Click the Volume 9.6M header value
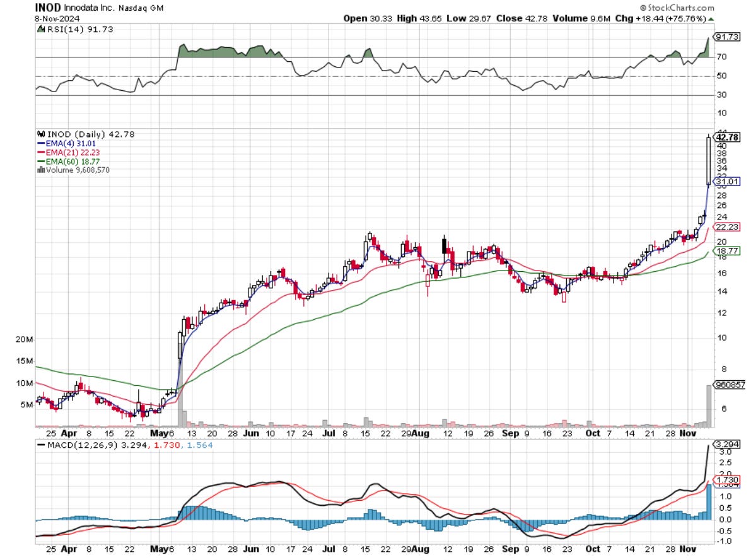The width and height of the screenshot is (751, 560). click(581, 19)
